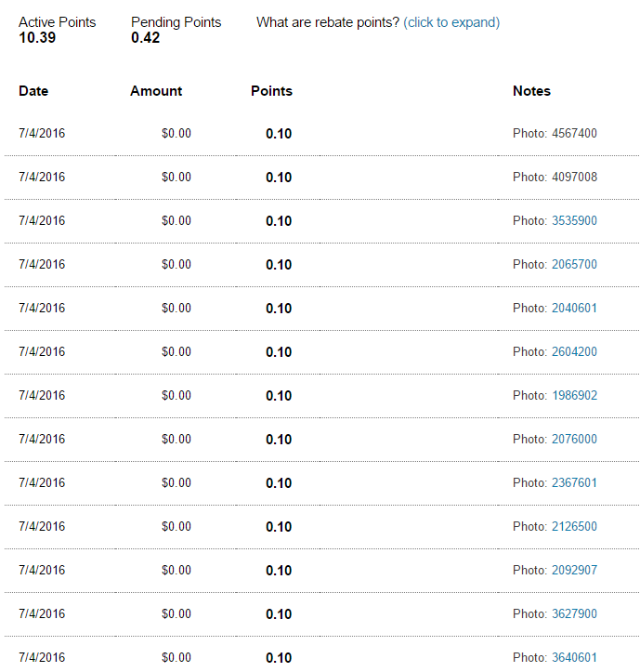Screen dimensions: 640x672
Task: Open photo link 3535900
Action: pyautogui.click(x=574, y=221)
